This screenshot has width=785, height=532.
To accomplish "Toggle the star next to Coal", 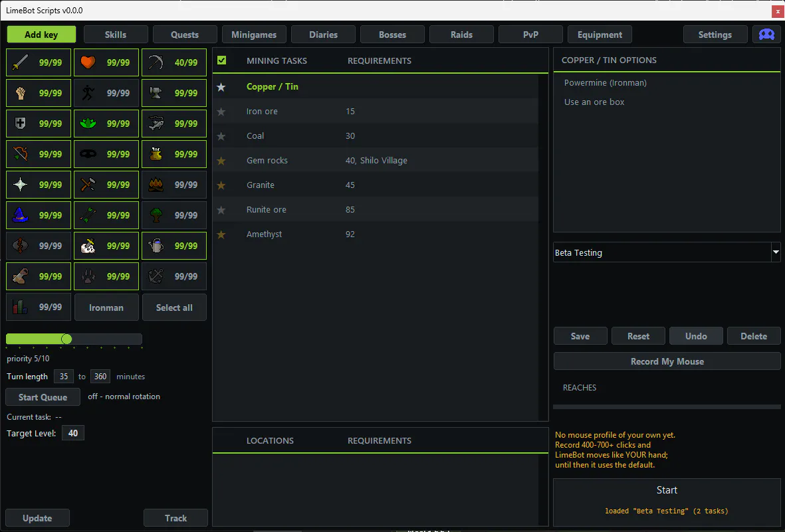I will coord(221,136).
